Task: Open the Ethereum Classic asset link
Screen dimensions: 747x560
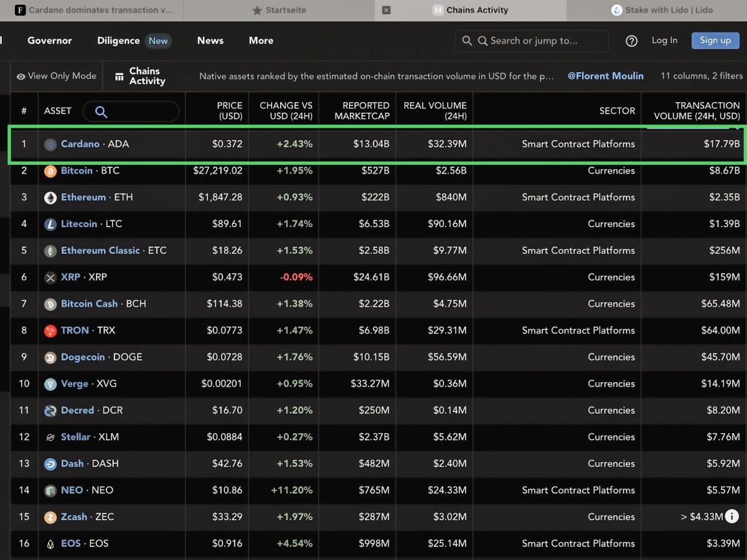Action: click(100, 251)
